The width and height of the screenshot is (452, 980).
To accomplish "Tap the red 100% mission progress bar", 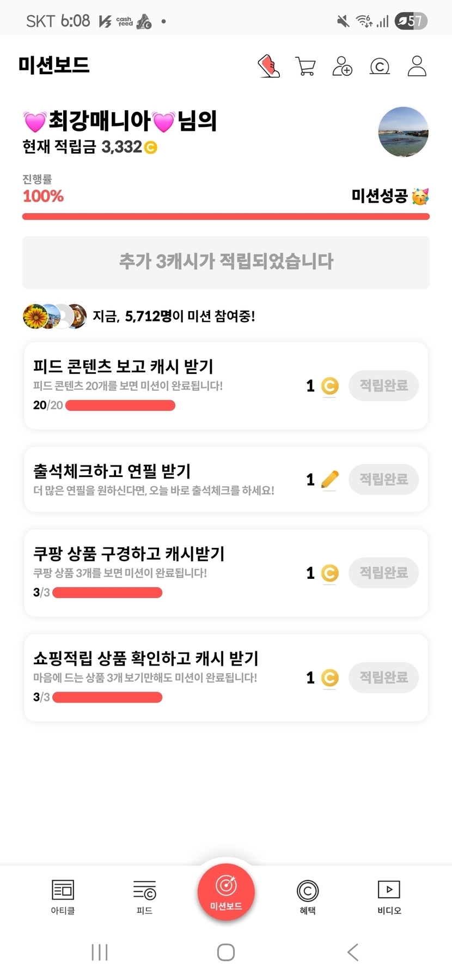I will [226, 217].
